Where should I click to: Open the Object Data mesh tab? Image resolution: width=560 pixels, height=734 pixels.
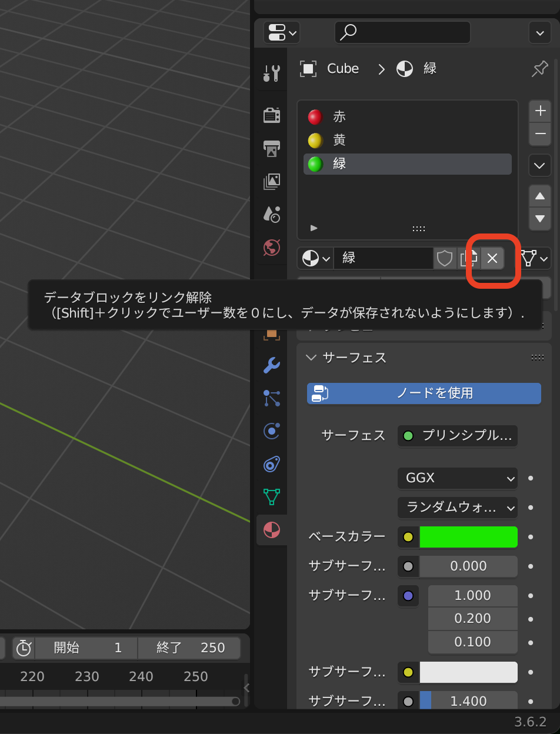pos(272,497)
